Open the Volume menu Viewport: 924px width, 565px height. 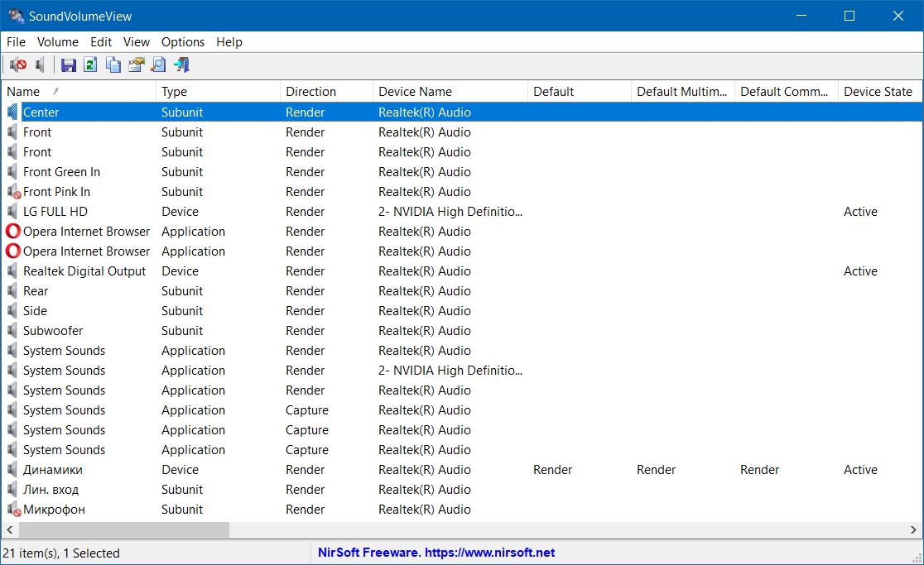[58, 42]
